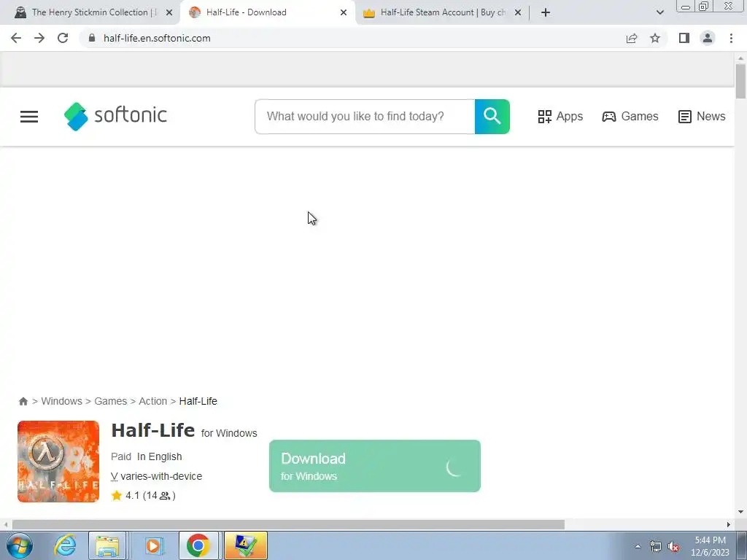
Task: Click the search input field
Action: point(365,116)
